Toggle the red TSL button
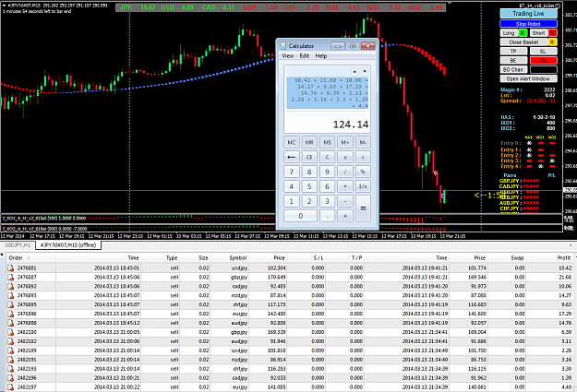The image size is (577, 392). click(543, 60)
